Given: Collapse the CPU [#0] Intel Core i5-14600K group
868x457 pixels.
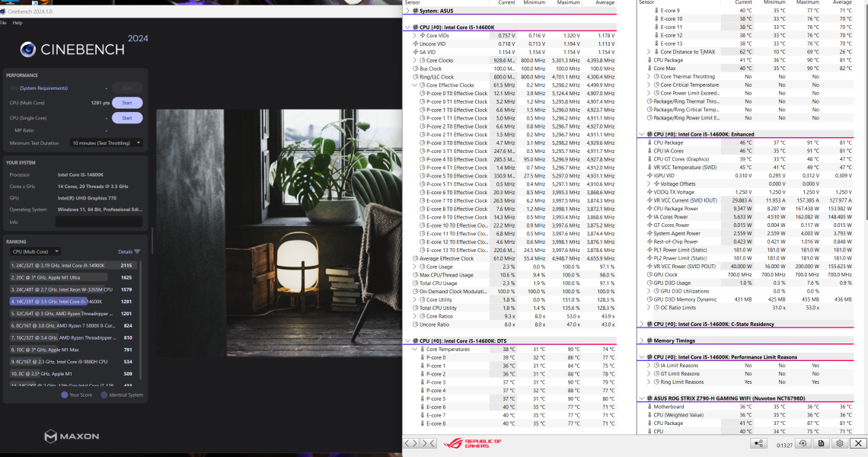Looking at the screenshot, I should tap(408, 27).
